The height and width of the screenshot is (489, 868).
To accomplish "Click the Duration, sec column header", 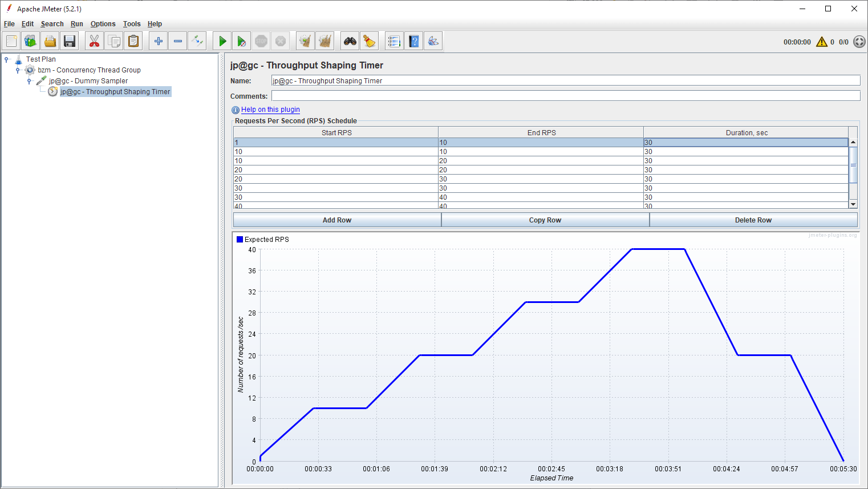I will click(747, 132).
